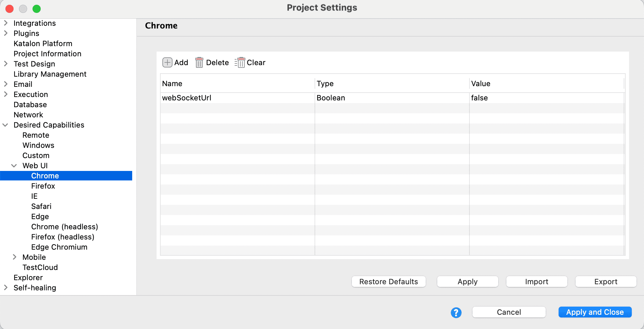Click the Apply and Close button
The image size is (644, 329).
[x=595, y=312]
